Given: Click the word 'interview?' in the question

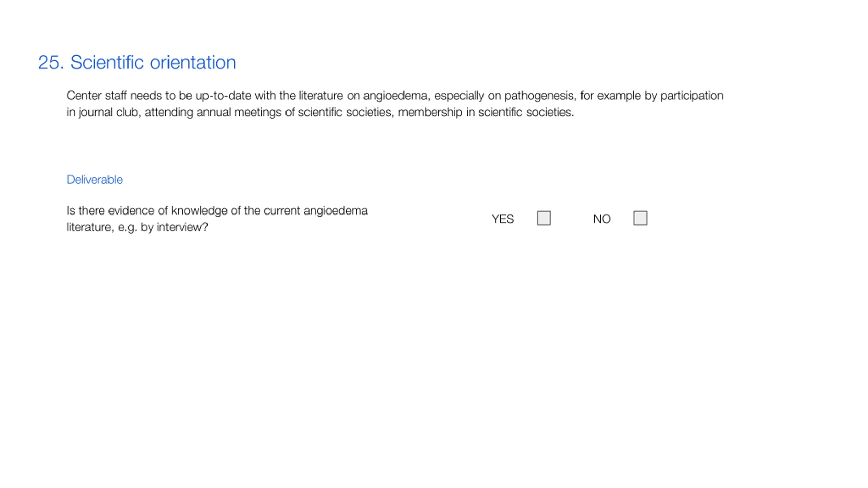Looking at the screenshot, I should [182, 227].
